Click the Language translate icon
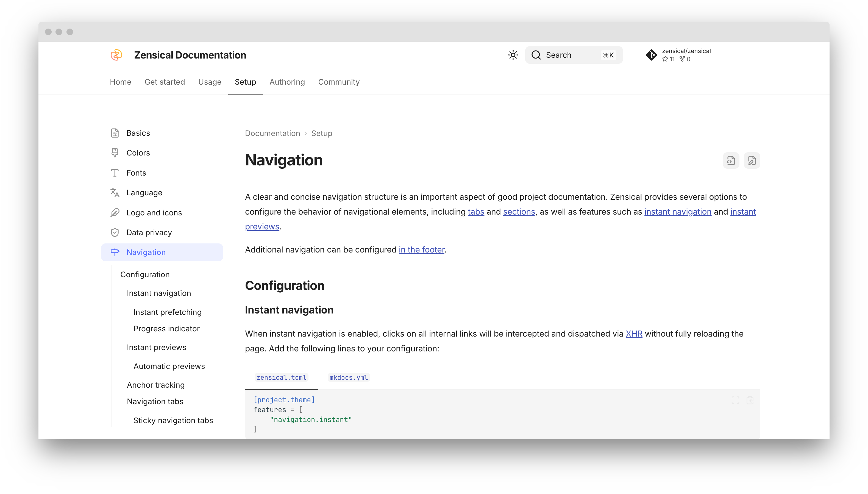The height and width of the screenshot is (494, 868). [115, 193]
